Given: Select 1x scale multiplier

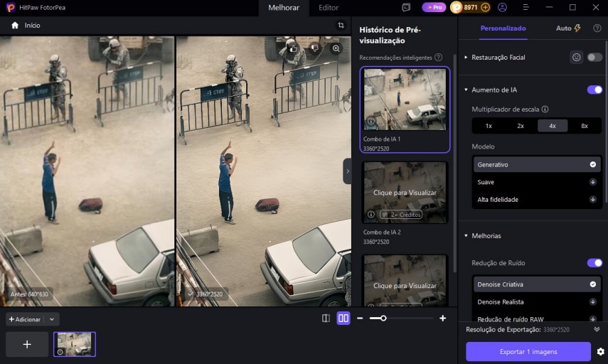Looking at the screenshot, I should pos(489,126).
